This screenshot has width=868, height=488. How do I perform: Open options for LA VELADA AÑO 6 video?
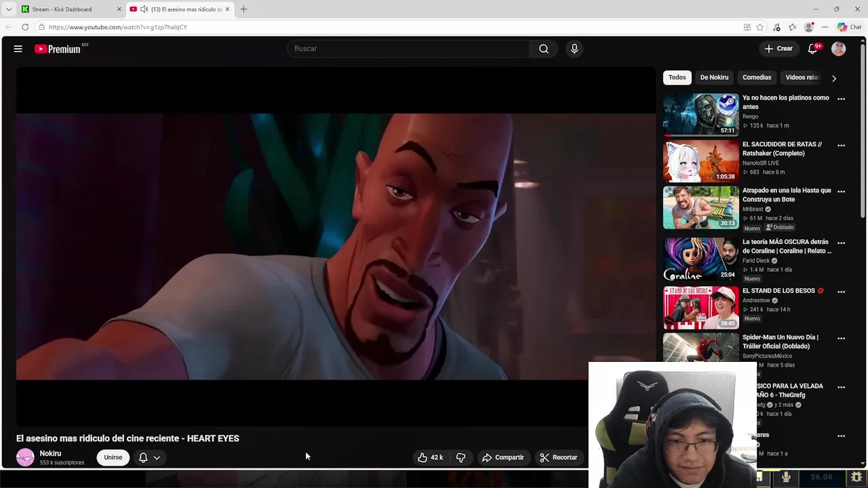pos(841,387)
